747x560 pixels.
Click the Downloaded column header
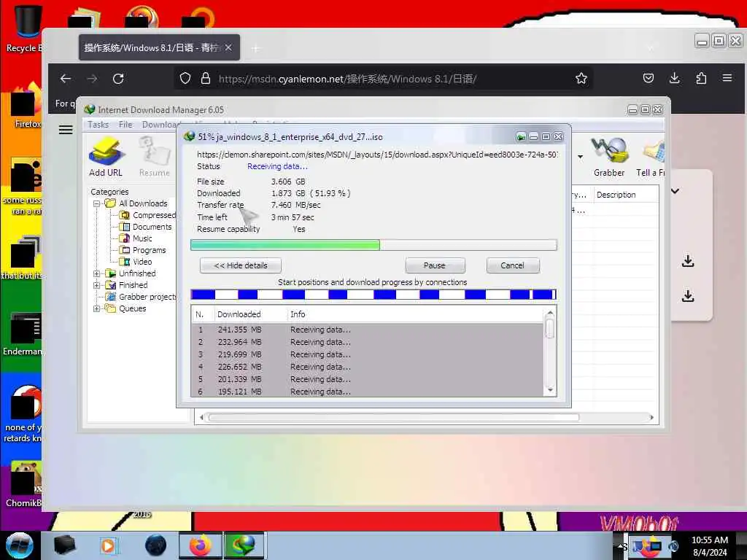[249, 314]
